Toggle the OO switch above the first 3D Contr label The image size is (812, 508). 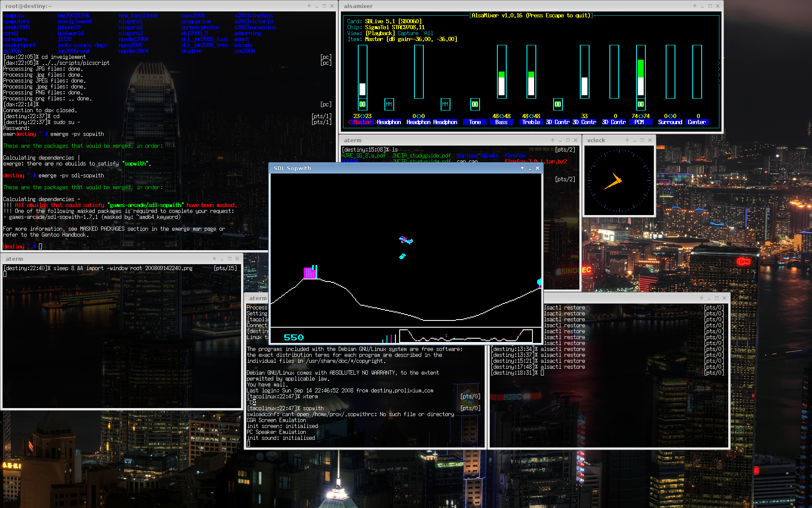point(558,104)
